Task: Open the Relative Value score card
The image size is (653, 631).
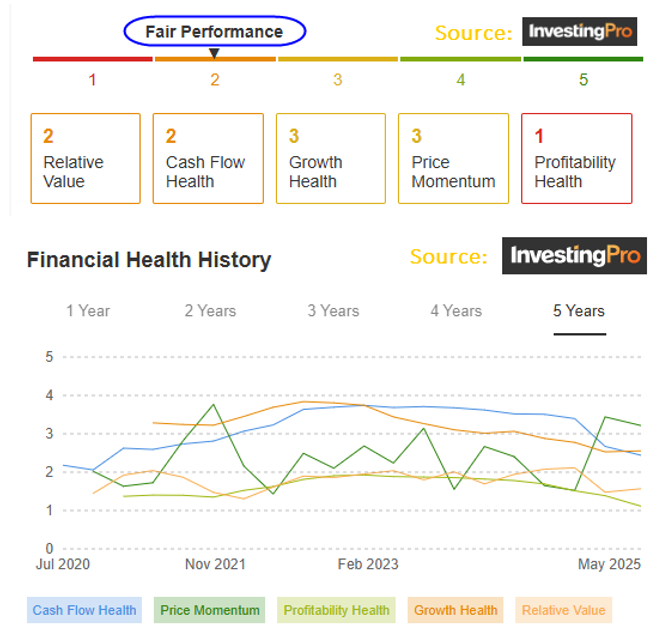Action: tap(85, 158)
